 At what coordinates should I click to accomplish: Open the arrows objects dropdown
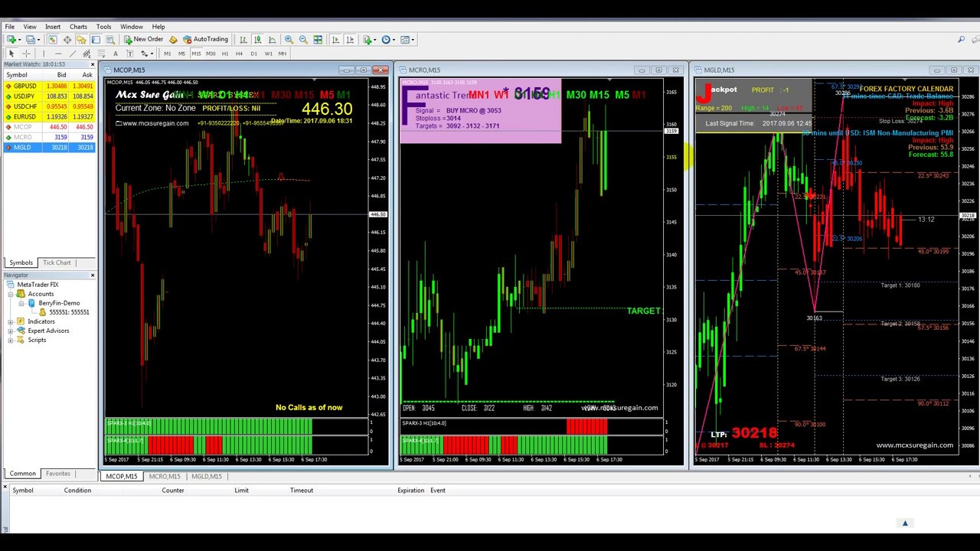coord(152,54)
